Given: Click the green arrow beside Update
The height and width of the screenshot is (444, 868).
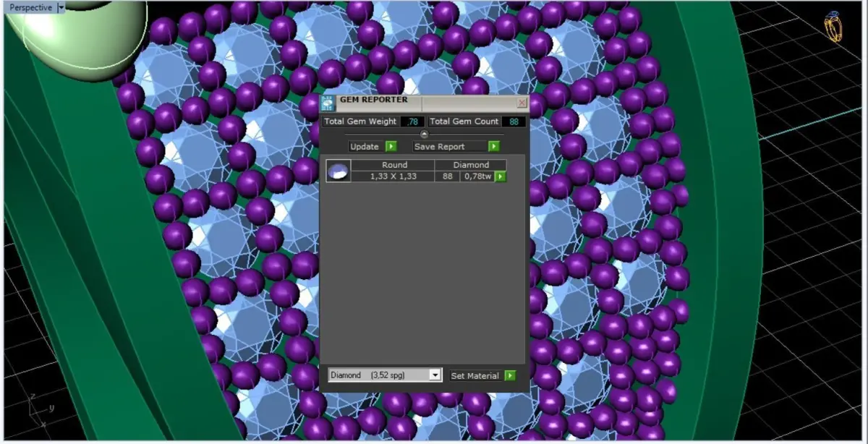Looking at the screenshot, I should click(x=391, y=146).
